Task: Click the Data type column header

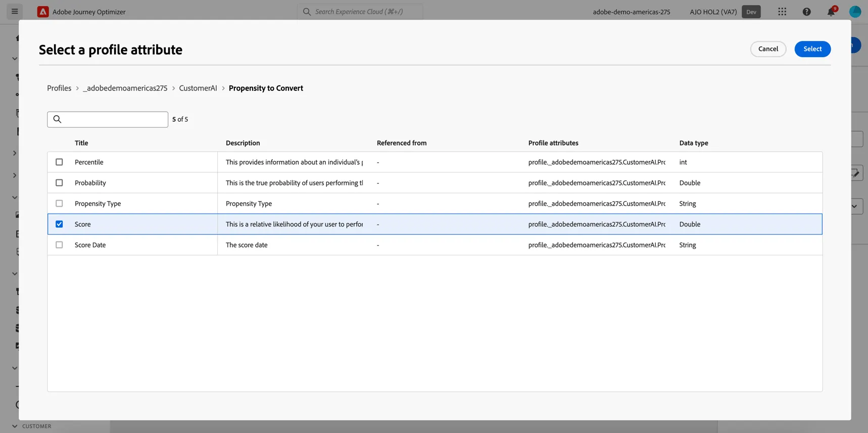Action: tap(694, 143)
